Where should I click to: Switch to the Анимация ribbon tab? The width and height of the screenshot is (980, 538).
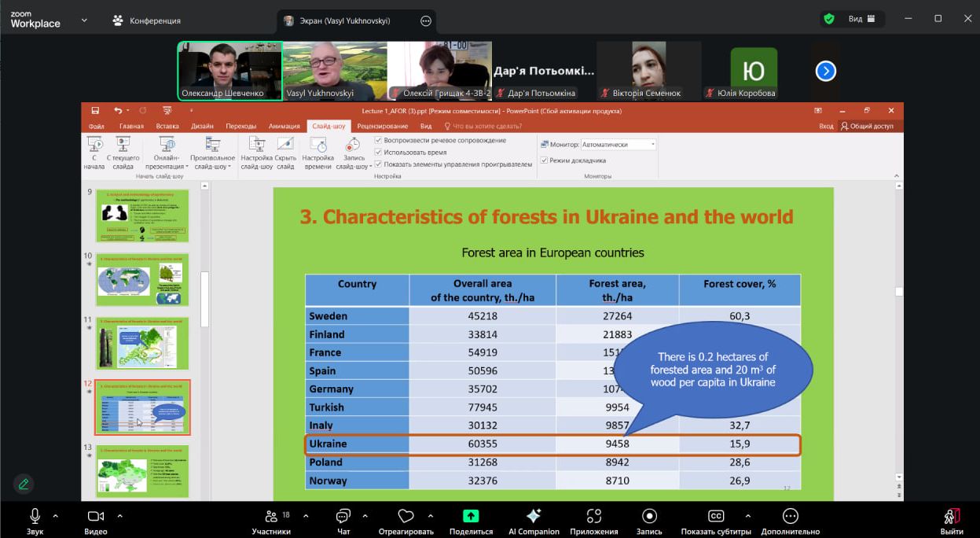click(x=284, y=126)
